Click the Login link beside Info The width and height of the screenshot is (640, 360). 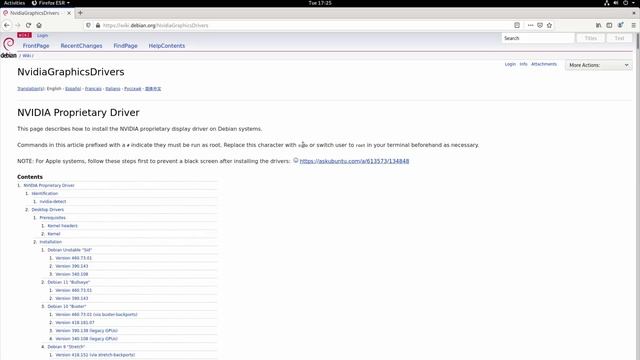[510, 64]
